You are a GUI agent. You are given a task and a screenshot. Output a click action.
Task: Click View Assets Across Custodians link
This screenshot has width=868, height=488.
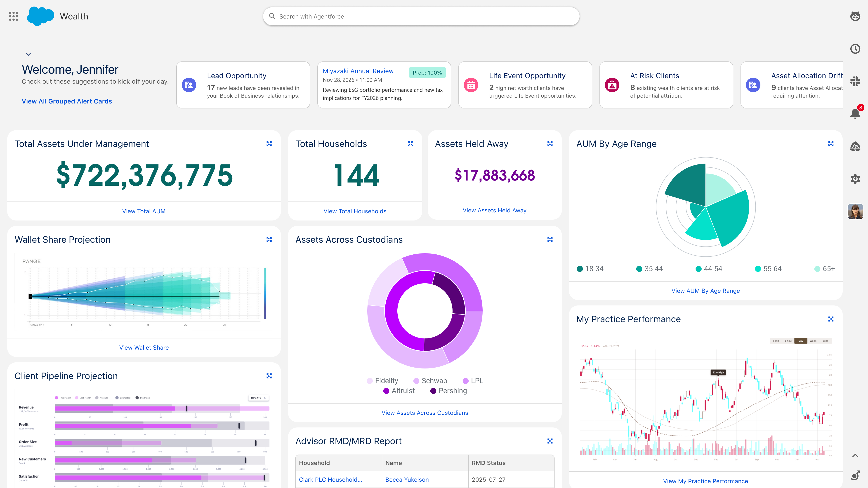[425, 413]
